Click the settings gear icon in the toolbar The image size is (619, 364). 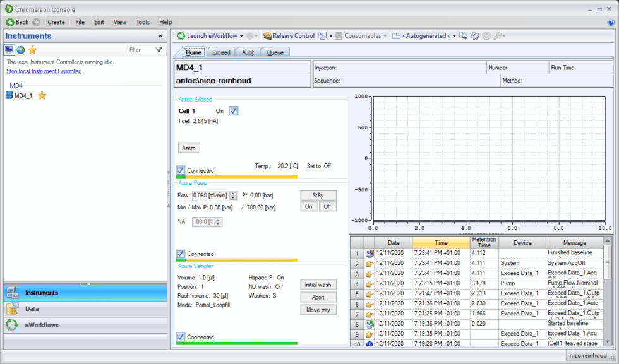pos(475,36)
